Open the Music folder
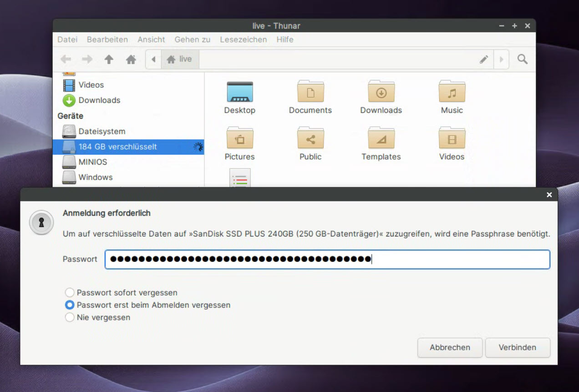The width and height of the screenshot is (579, 392). pos(452,92)
